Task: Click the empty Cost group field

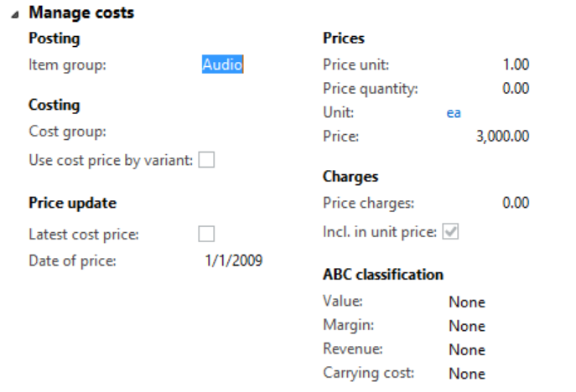Action: coord(235,132)
